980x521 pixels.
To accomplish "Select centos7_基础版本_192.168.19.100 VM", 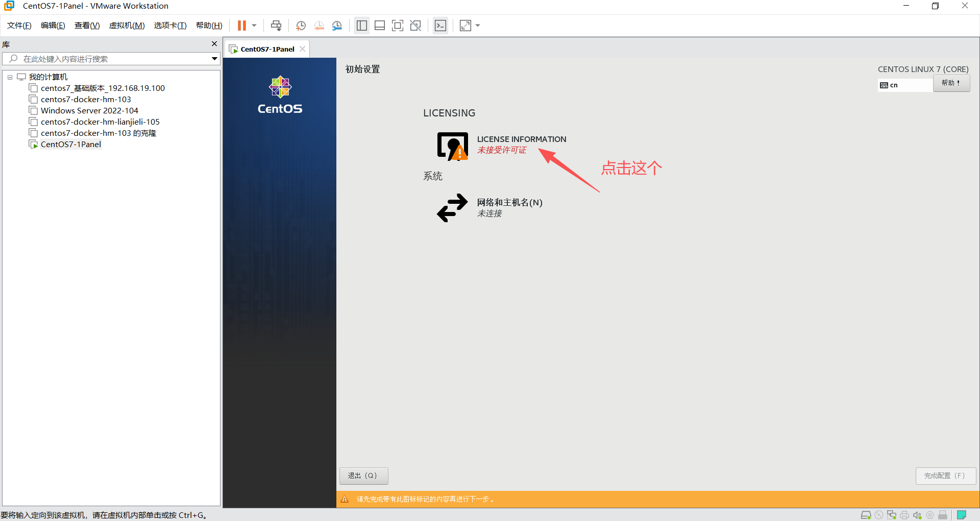I will 103,88.
